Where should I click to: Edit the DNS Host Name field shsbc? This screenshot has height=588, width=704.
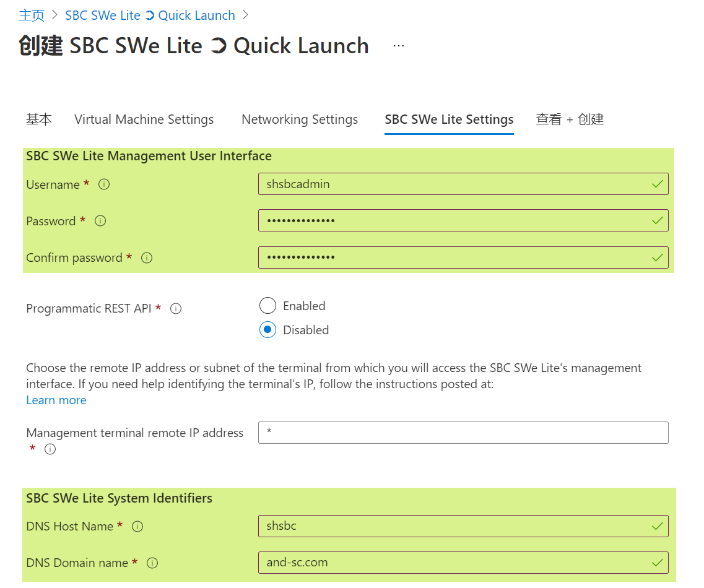(463, 526)
